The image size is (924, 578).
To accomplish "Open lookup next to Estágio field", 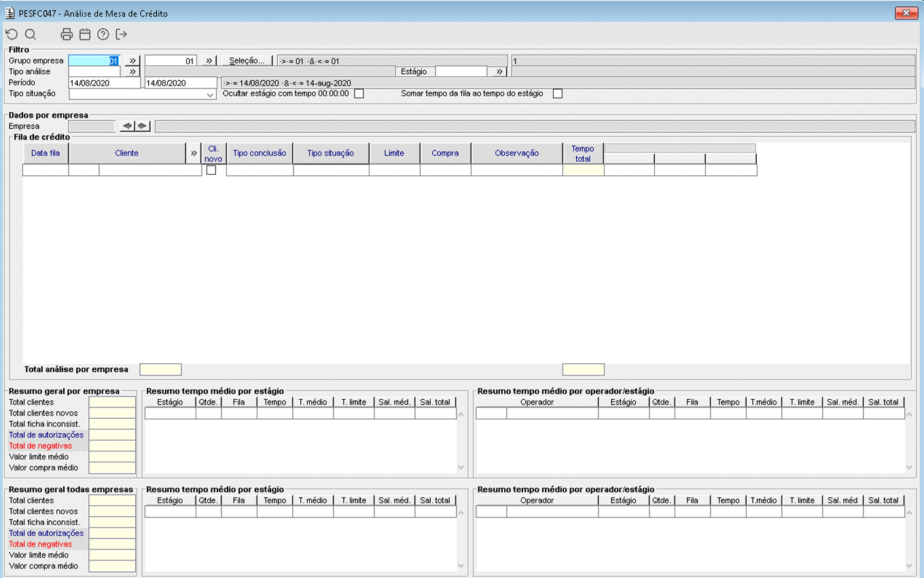I will coord(499,71).
